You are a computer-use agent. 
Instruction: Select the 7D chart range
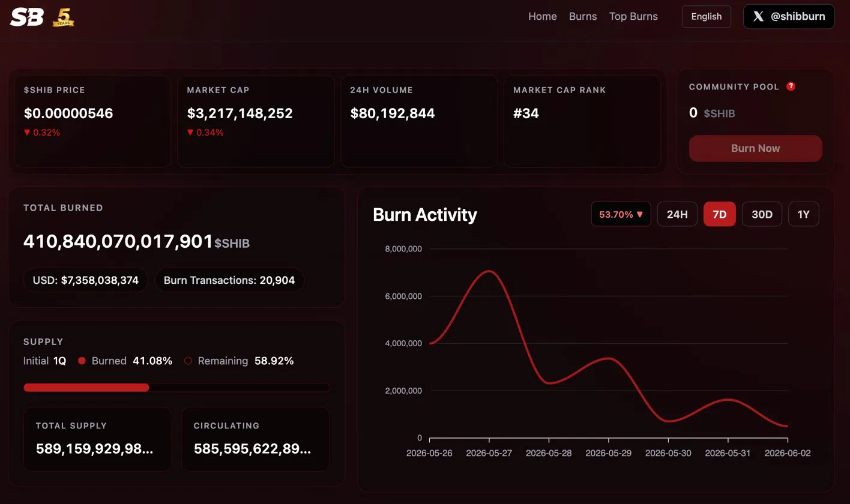tap(720, 214)
